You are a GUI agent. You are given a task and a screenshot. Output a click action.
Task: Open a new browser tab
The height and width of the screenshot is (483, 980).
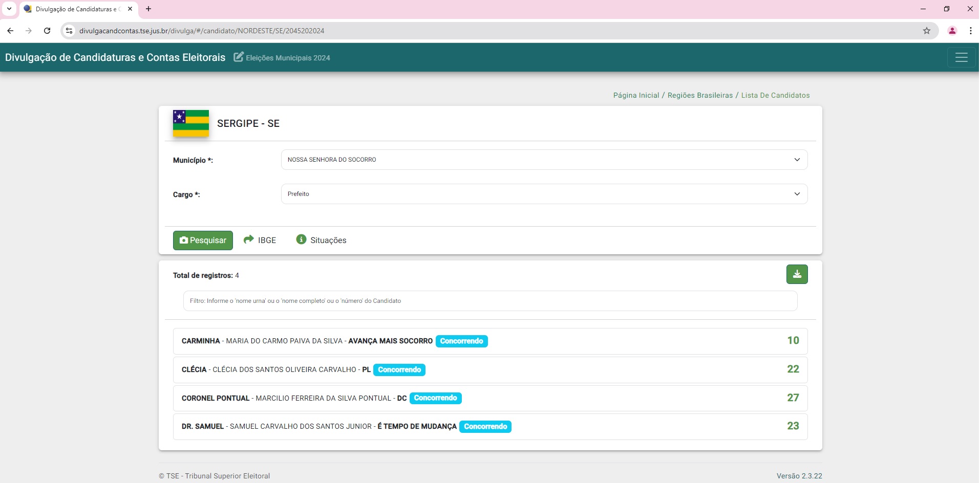[x=148, y=9]
